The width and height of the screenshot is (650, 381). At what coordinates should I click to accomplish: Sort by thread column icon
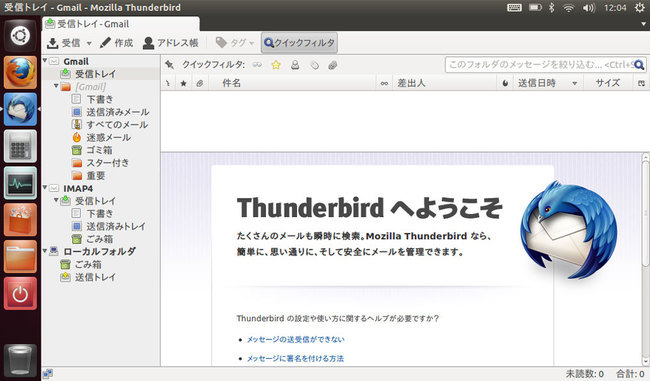click(168, 83)
